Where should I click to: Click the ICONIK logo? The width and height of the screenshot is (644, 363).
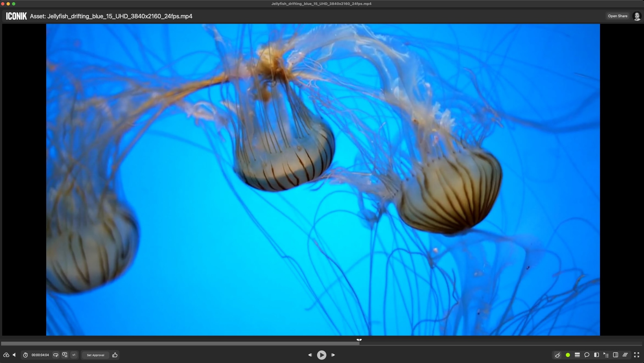point(16,16)
